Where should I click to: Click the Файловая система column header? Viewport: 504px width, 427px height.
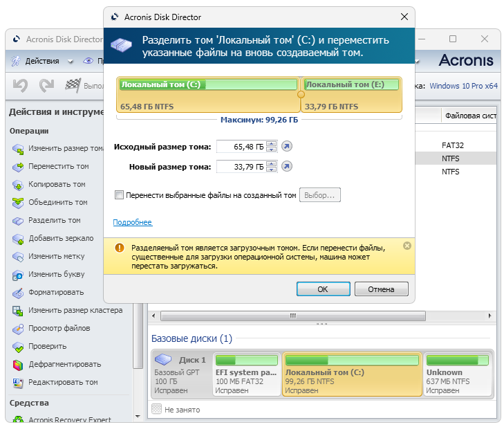click(x=470, y=116)
